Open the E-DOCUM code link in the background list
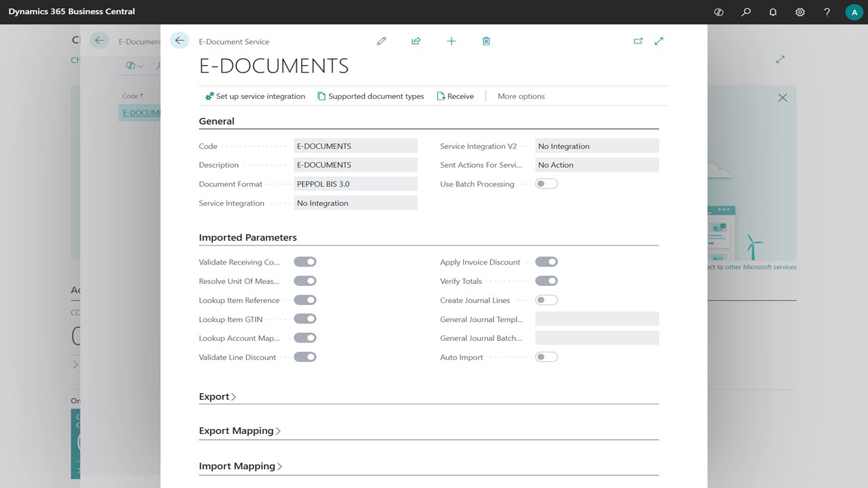Image resolution: width=868 pixels, height=488 pixels. click(x=141, y=113)
